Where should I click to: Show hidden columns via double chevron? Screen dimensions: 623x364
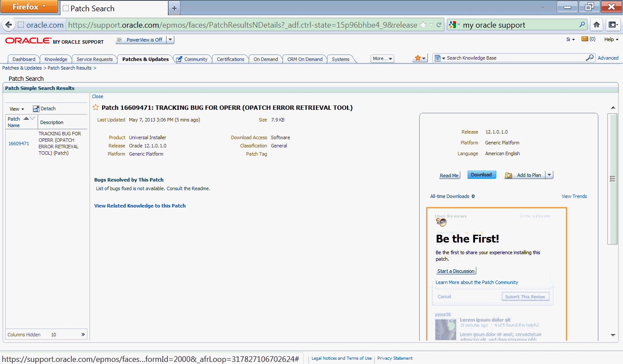point(83,335)
